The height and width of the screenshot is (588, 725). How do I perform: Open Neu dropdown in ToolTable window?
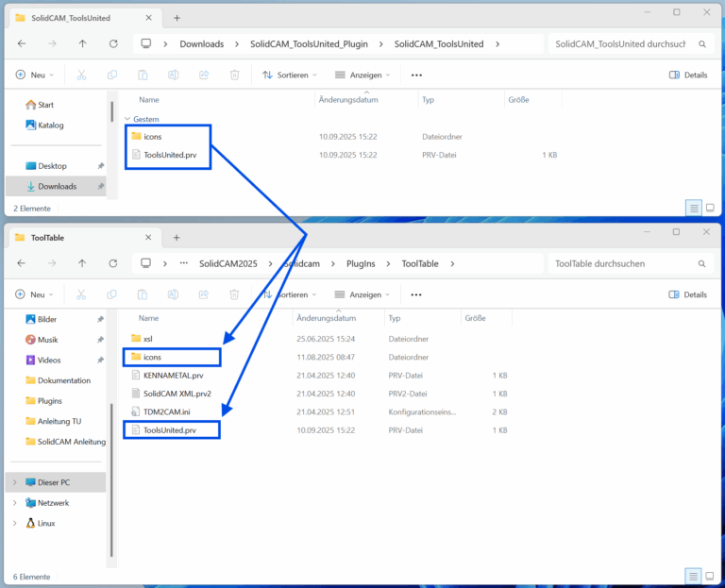coord(34,294)
